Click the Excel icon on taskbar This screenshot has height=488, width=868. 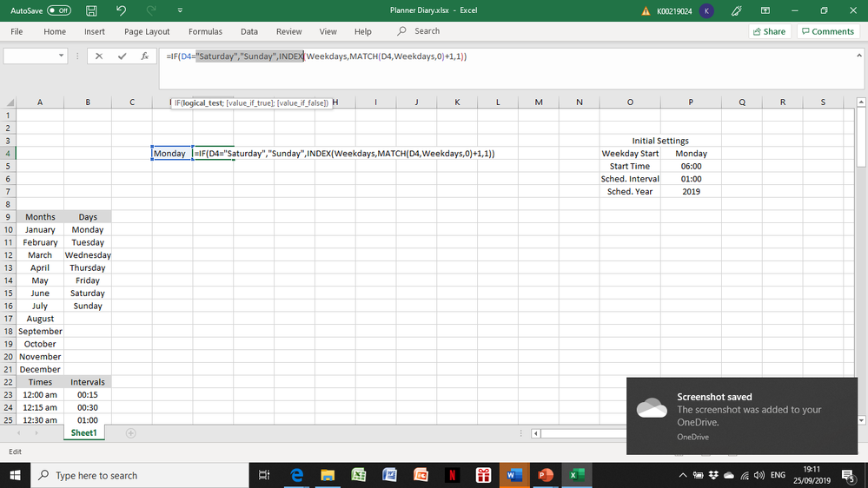(x=577, y=475)
